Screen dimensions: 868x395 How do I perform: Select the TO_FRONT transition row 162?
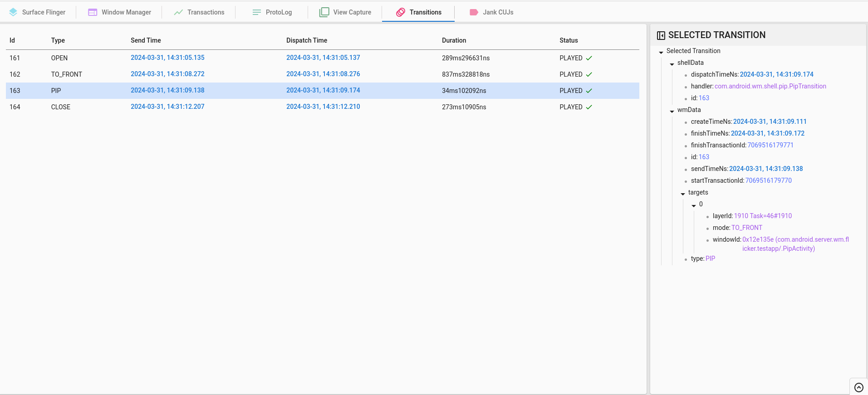coord(66,74)
